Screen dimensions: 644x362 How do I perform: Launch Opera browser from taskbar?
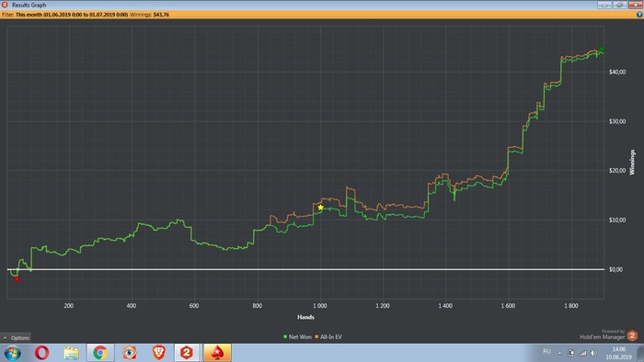tap(42, 353)
